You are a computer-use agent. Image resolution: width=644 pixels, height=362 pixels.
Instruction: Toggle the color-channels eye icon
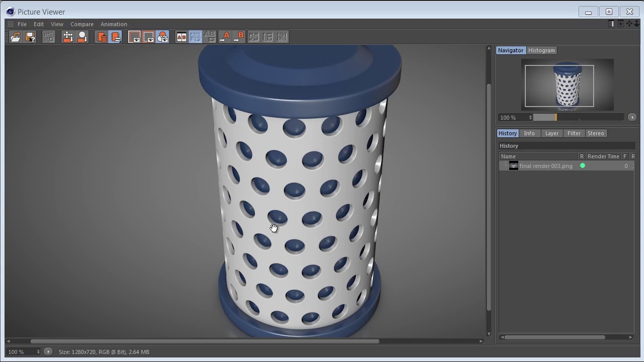click(163, 37)
